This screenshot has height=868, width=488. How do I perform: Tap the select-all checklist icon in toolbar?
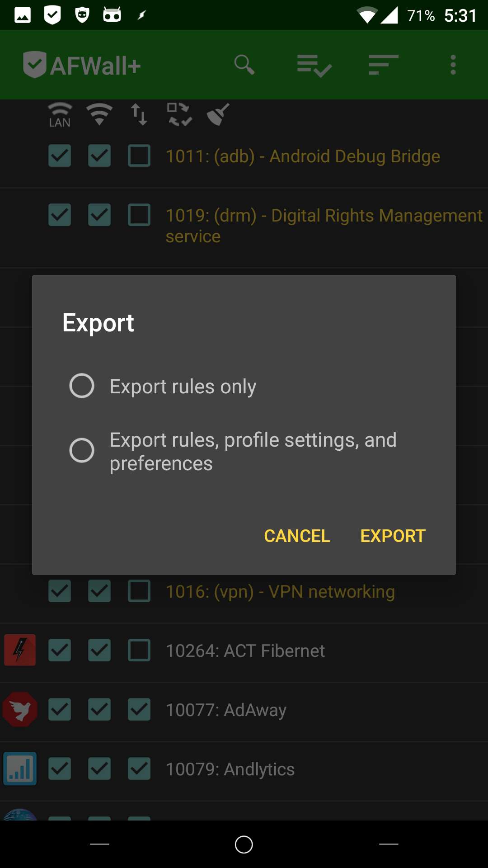pos(314,65)
